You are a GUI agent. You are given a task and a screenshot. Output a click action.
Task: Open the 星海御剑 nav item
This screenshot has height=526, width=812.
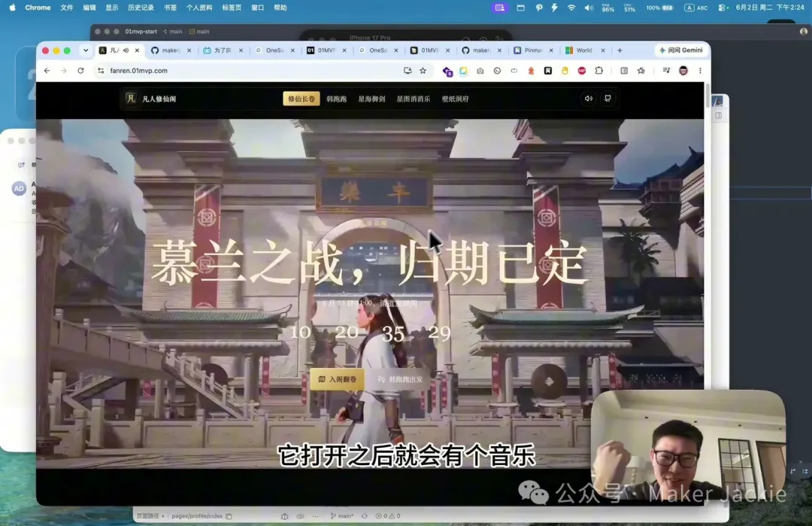tap(372, 99)
